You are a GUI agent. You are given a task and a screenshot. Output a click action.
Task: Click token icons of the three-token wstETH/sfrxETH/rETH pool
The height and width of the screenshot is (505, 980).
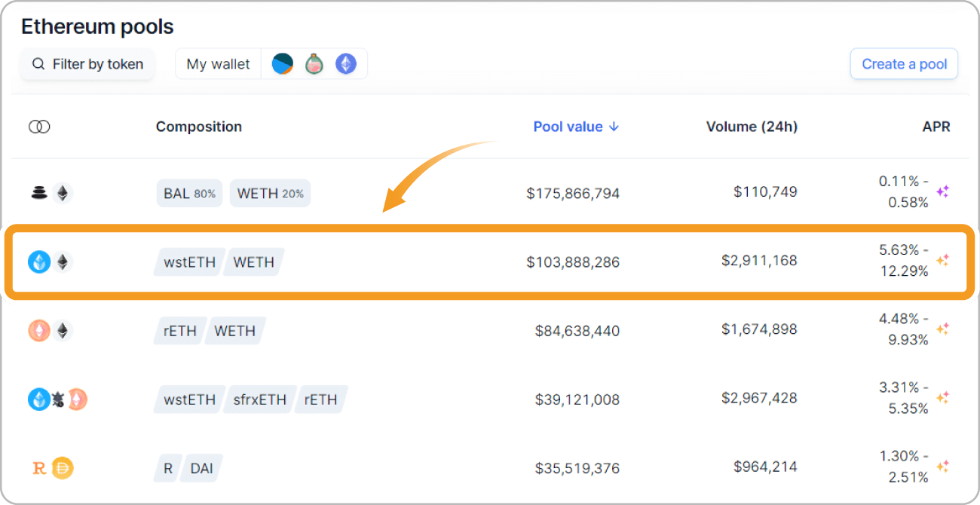tap(57, 399)
